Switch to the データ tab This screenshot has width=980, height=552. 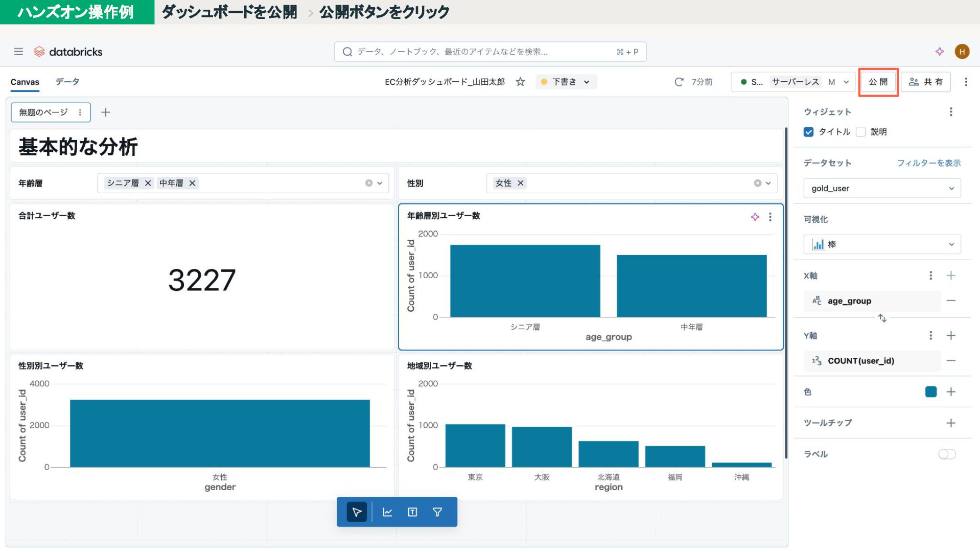click(x=67, y=82)
